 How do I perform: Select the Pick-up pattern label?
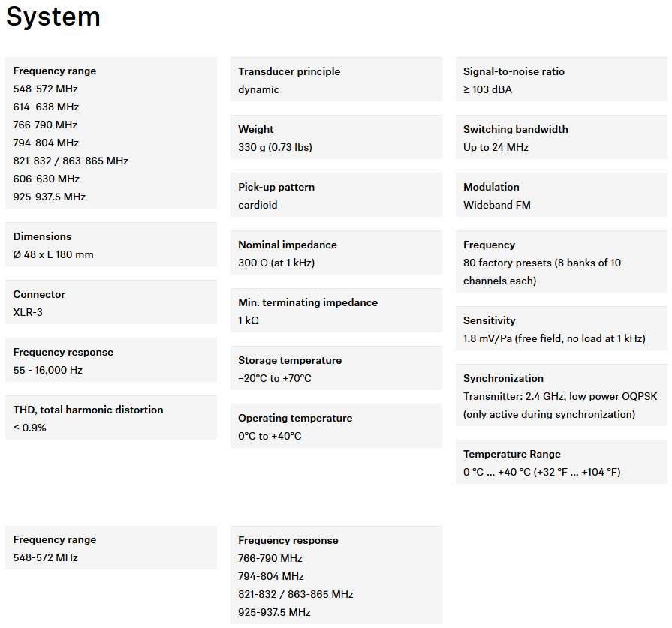point(276,187)
